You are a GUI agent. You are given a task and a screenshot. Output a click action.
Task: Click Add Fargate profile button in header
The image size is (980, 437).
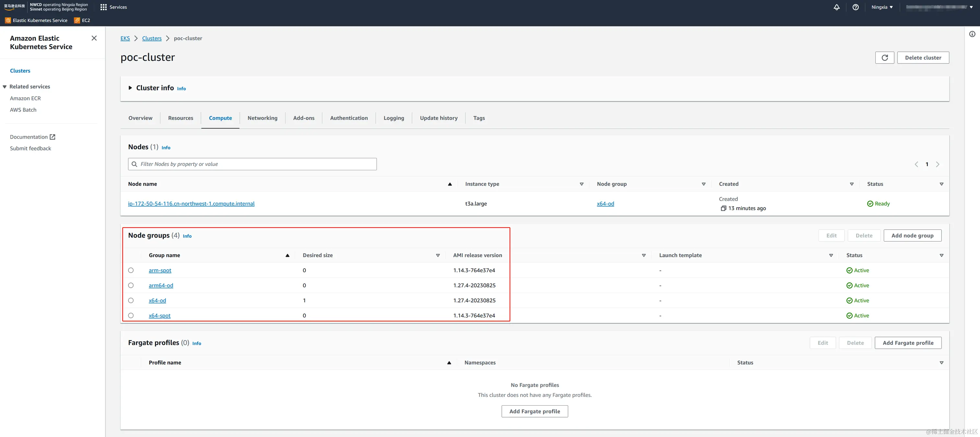[908, 343]
